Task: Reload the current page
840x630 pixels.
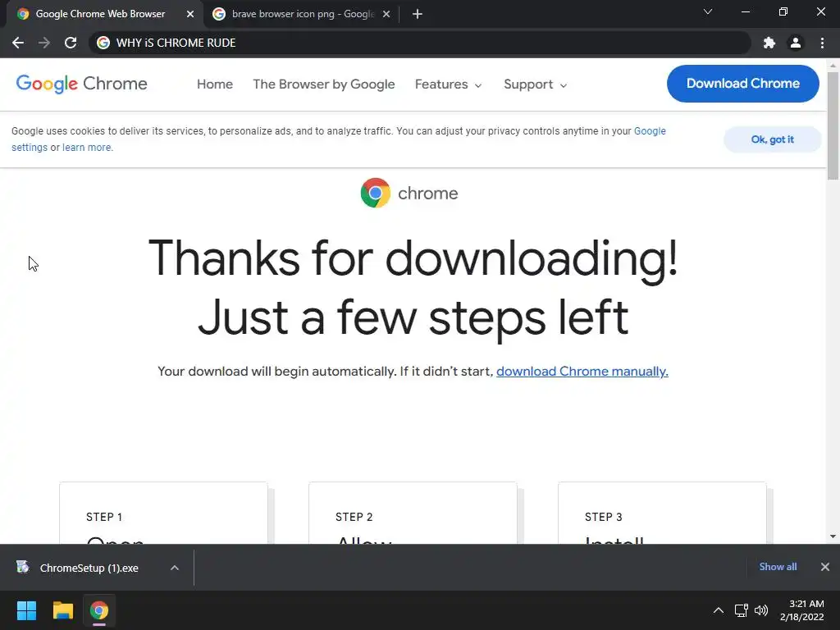Action: coord(71,43)
